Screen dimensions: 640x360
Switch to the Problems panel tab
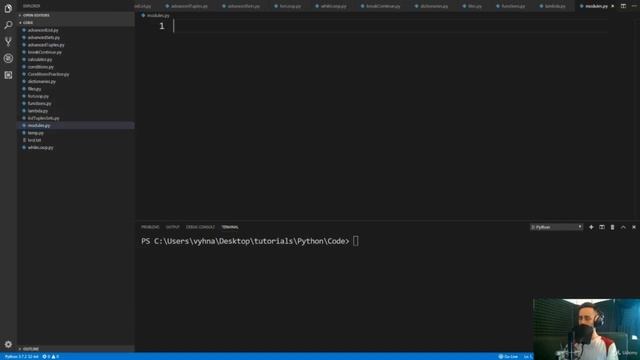pos(150,227)
